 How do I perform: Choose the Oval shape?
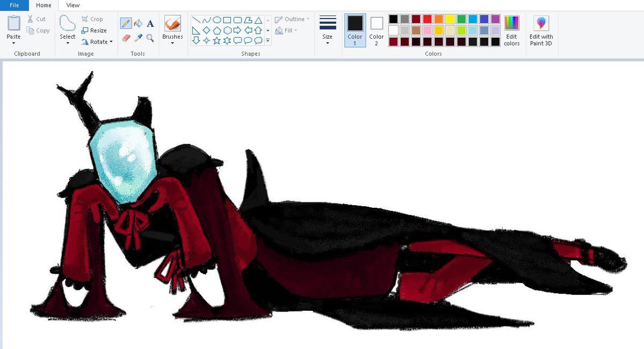coord(217,20)
